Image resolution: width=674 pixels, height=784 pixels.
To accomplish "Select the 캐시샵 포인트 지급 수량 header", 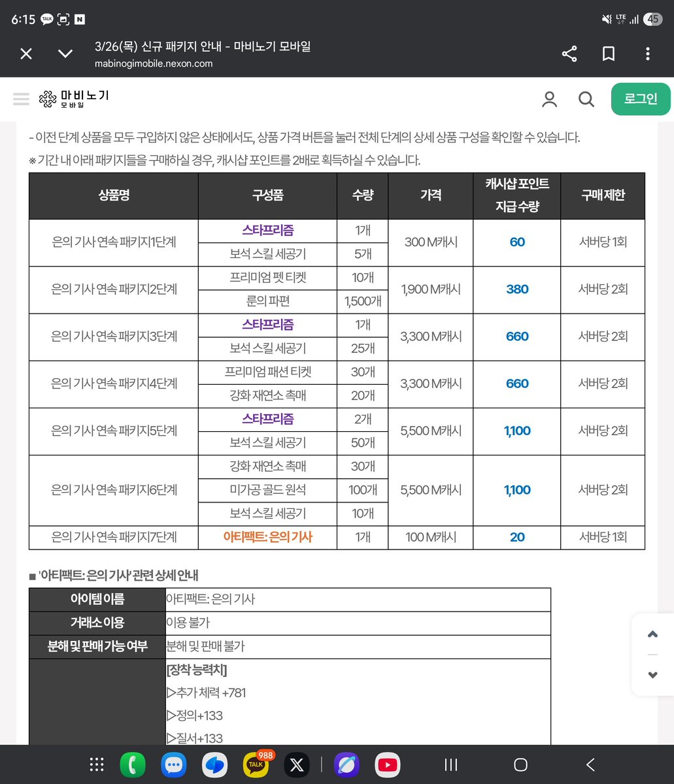I will coord(517,195).
